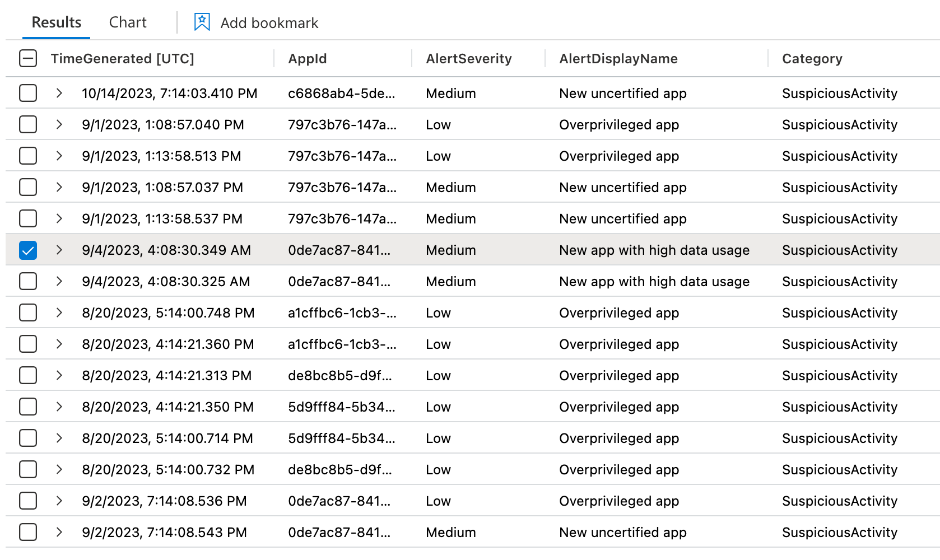Click the Add bookmark label
Screen dimensions: 940x560
269,23
